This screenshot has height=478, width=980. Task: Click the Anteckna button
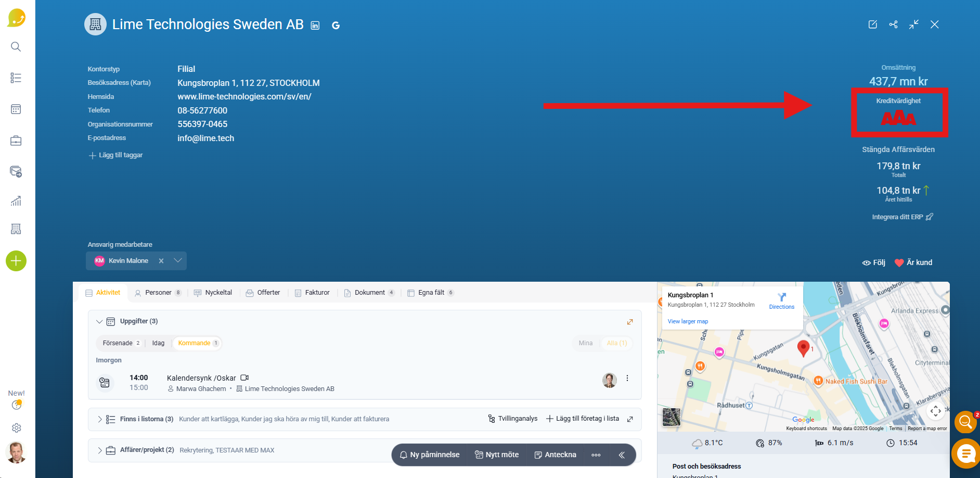pyautogui.click(x=556, y=455)
